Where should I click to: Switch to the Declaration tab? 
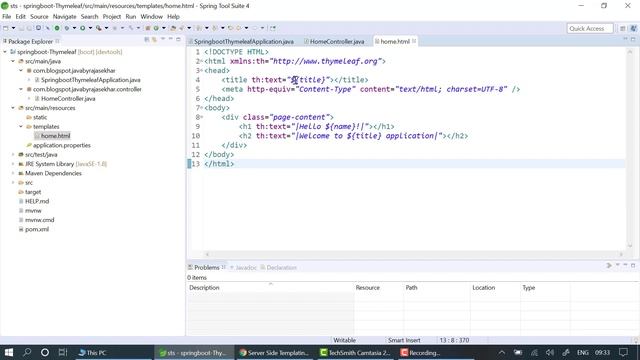(x=281, y=268)
